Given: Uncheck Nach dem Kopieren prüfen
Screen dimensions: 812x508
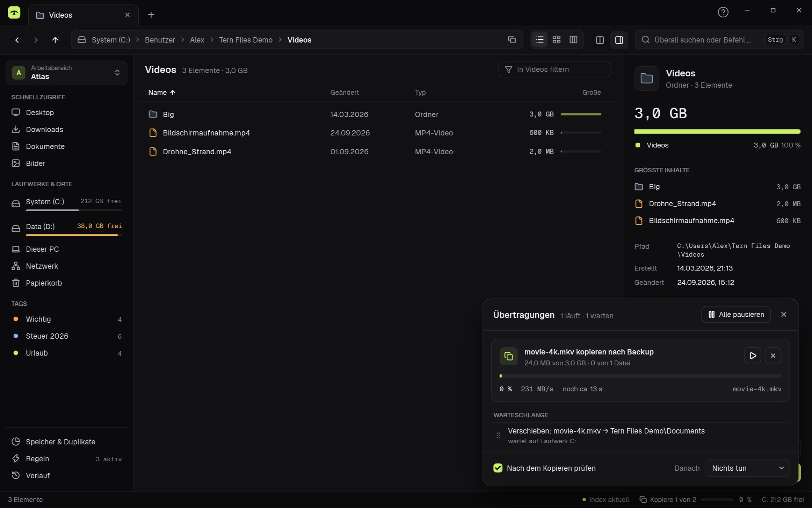Looking at the screenshot, I should [498, 468].
